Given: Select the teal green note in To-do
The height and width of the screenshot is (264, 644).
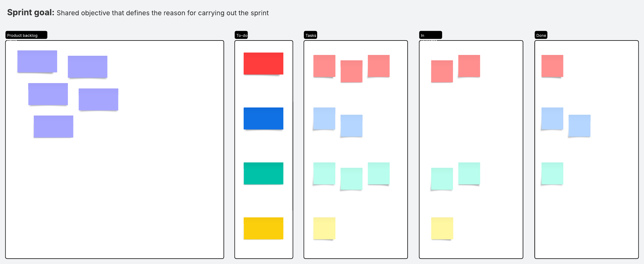Looking at the screenshot, I should (x=263, y=173).
